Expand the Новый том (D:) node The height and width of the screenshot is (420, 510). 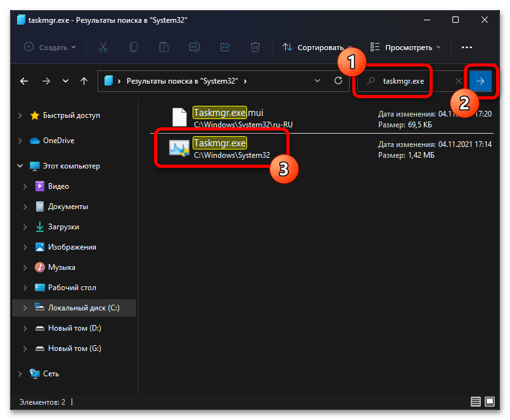click(25, 328)
